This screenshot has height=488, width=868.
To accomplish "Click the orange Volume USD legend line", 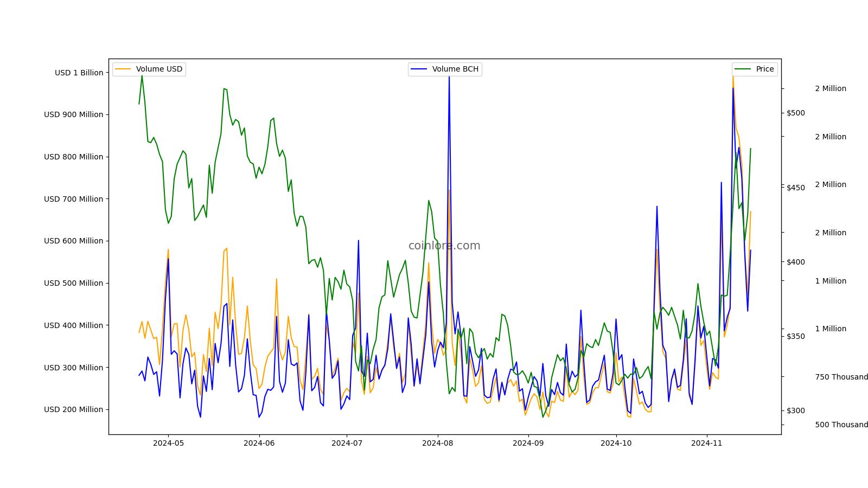I will [x=123, y=69].
